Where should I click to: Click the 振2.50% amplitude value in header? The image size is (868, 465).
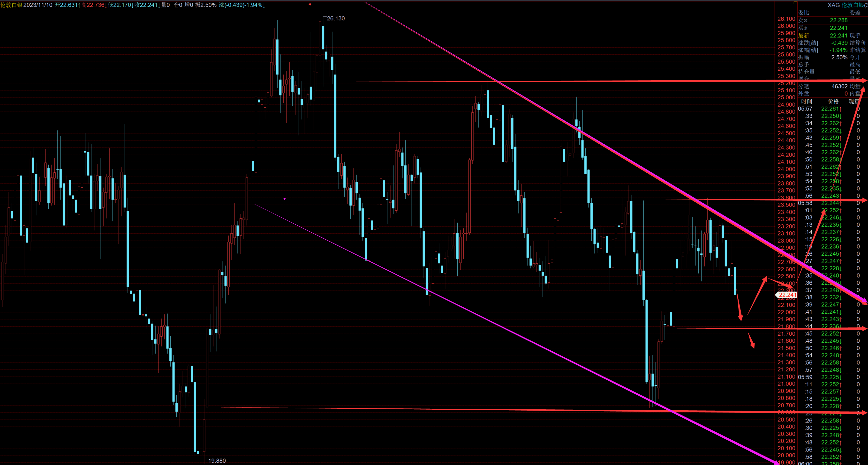pos(205,5)
